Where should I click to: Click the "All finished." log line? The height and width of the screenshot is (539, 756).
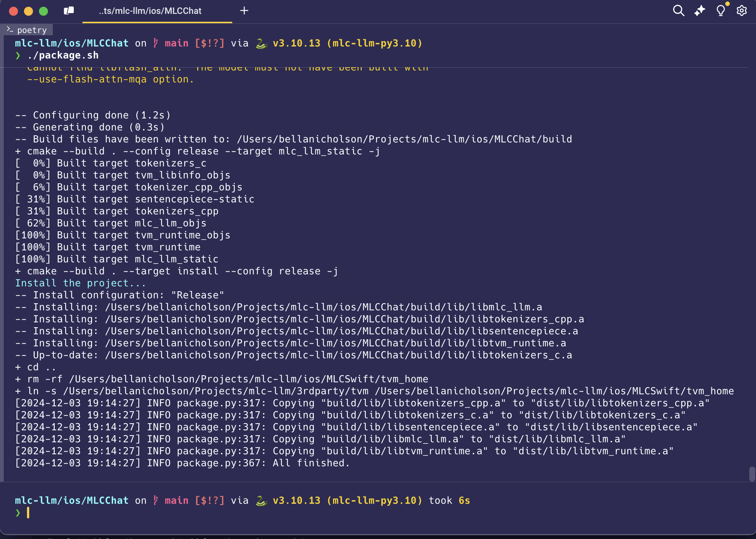311,463
